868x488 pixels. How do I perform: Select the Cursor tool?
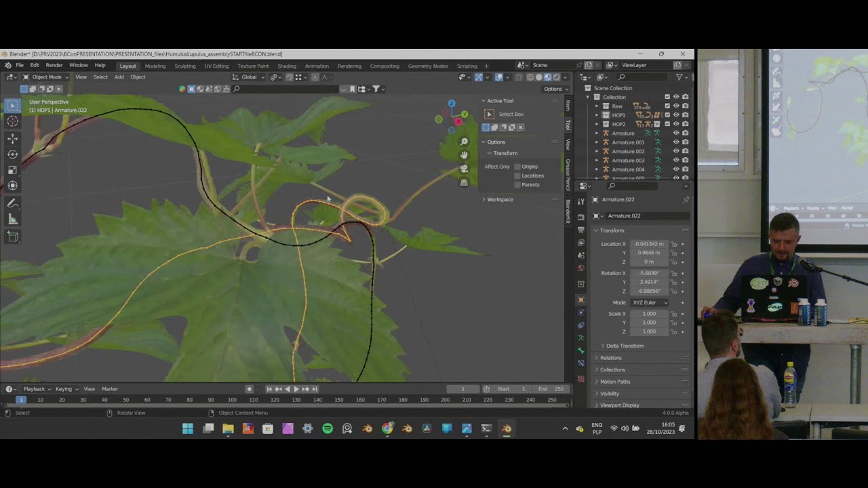pos(12,121)
